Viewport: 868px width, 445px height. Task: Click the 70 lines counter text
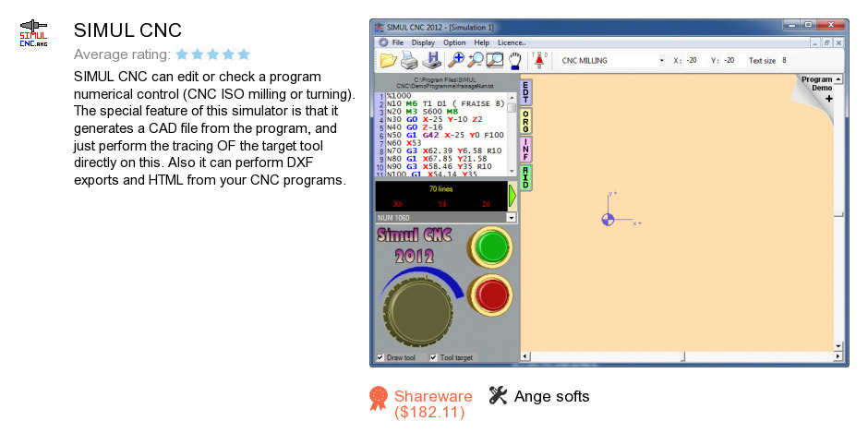pyautogui.click(x=440, y=189)
